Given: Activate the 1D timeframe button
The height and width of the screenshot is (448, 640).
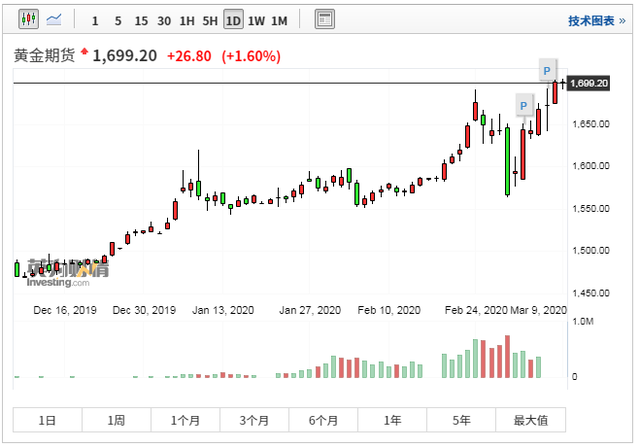Looking at the screenshot, I should pos(233,21).
